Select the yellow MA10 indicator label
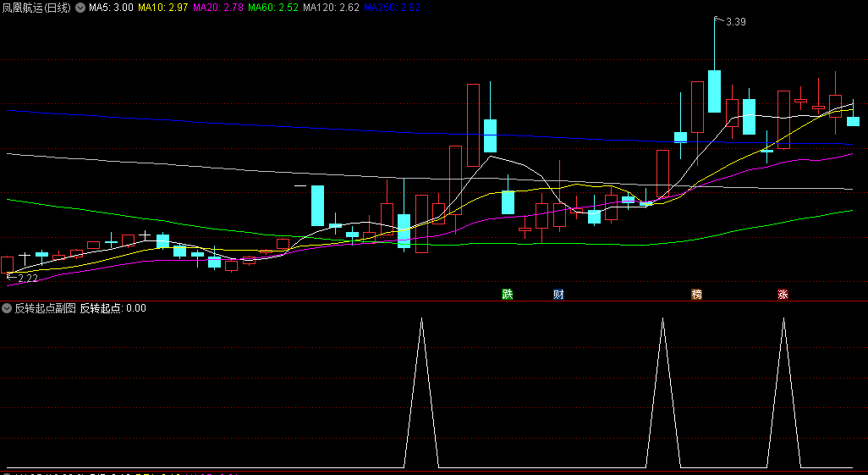Image resolution: width=868 pixels, height=475 pixels. (x=163, y=8)
